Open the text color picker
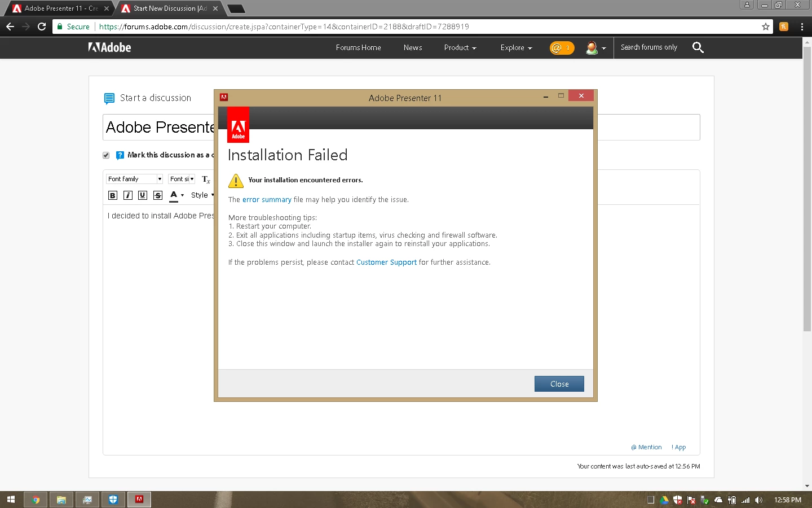This screenshot has height=508, width=812. (x=176, y=195)
